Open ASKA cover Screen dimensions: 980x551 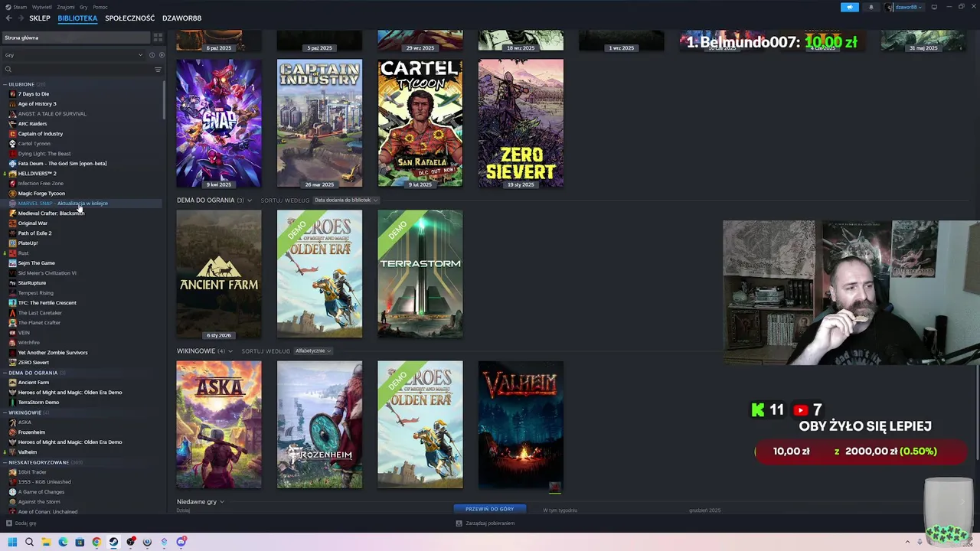[x=219, y=425]
